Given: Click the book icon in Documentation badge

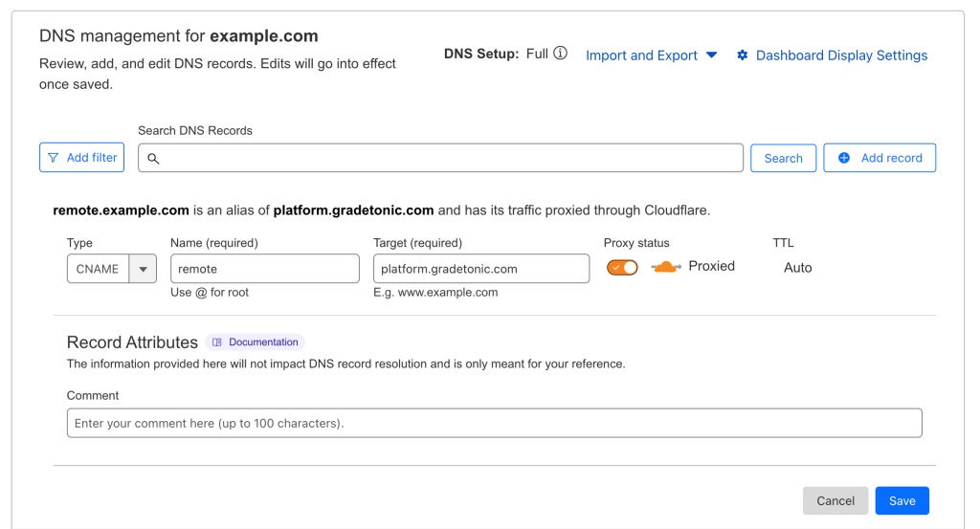Looking at the screenshot, I should pos(217,342).
